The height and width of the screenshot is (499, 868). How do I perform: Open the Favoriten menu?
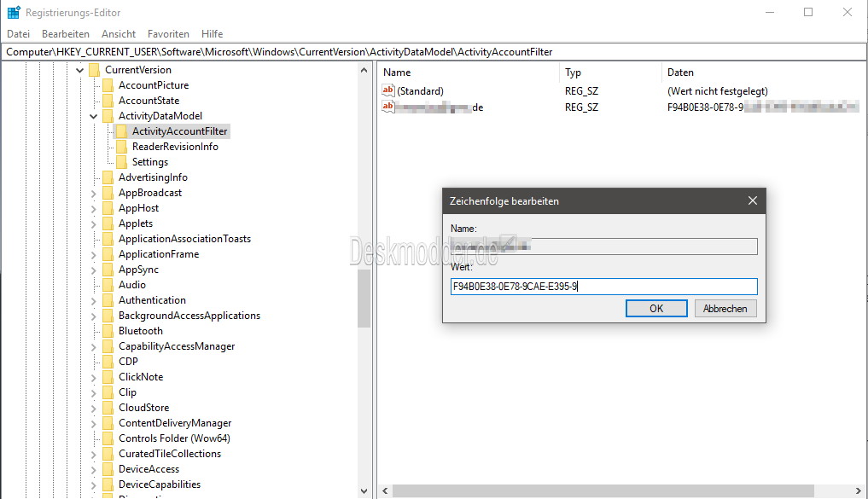pos(168,34)
